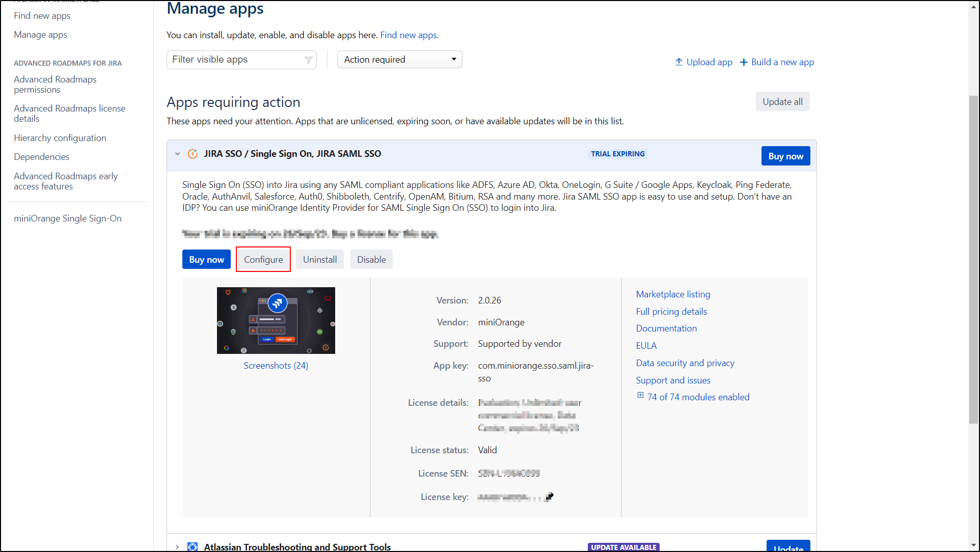Screen dimensions: 980x552
Task: Disable the JIRA SSO app
Action: tap(371, 260)
